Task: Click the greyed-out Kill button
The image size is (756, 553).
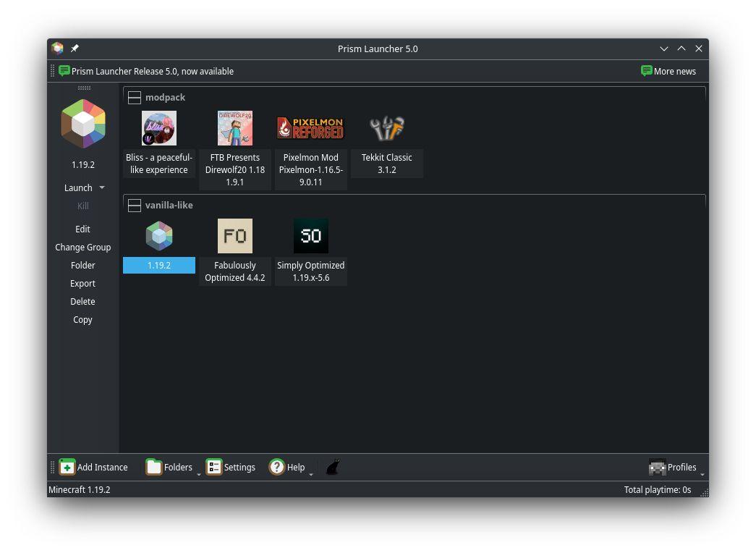Action: coord(83,206)
